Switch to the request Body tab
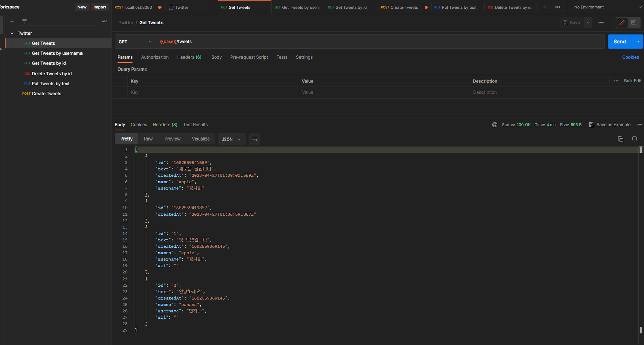 pyautogui.click(x=216, y=57)
